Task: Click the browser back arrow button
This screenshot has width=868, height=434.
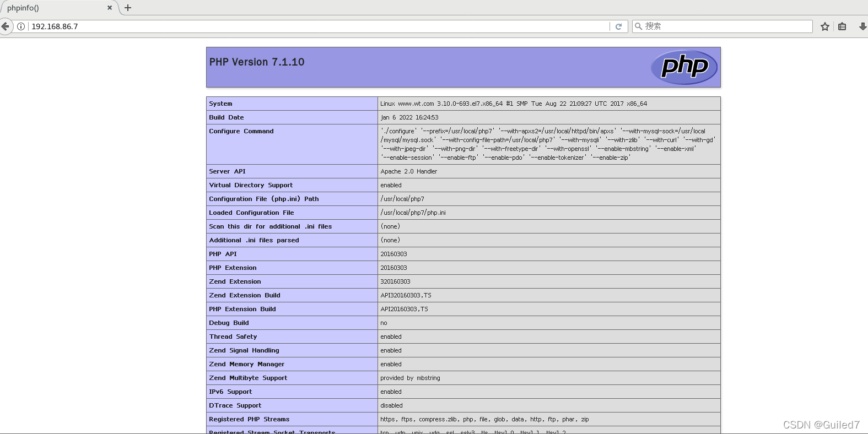Action: tap(5, 26)
